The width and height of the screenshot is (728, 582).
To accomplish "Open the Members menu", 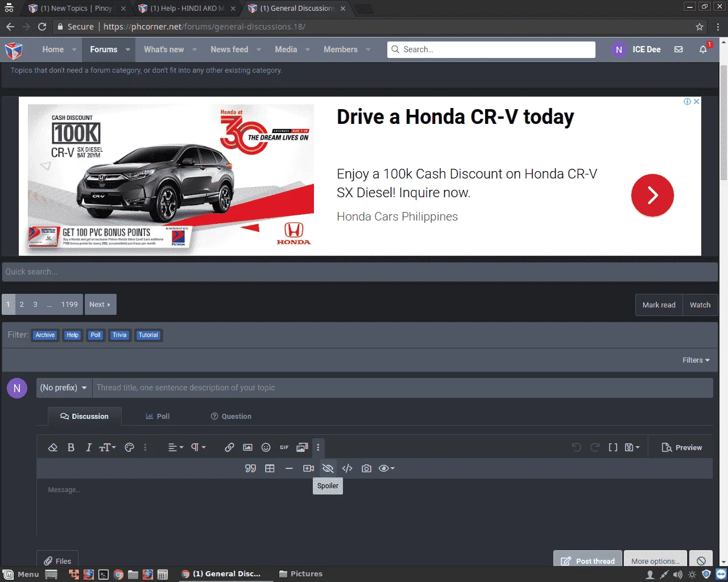I will (341, 49).
